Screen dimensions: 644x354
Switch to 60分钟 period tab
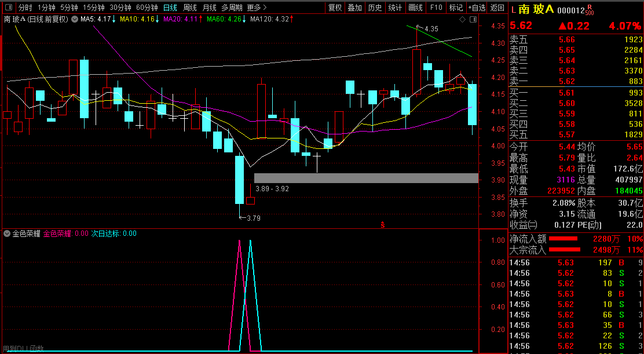(x=147, y=8)
